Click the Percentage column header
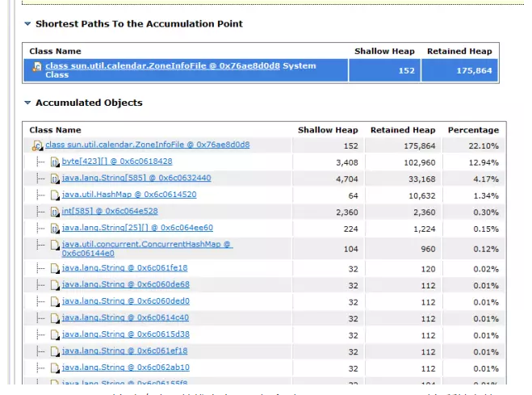The image size is (532, 395). pyautogui.click(x=473, y=130)
